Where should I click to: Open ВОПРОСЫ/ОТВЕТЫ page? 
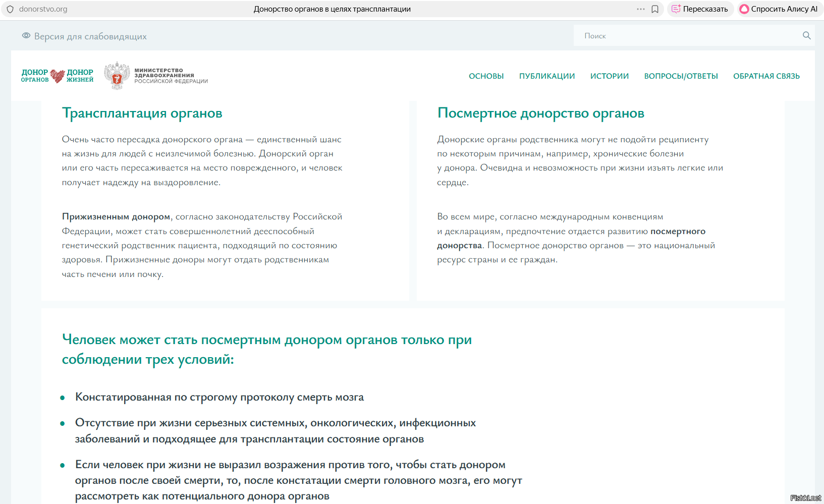[681, 76]
